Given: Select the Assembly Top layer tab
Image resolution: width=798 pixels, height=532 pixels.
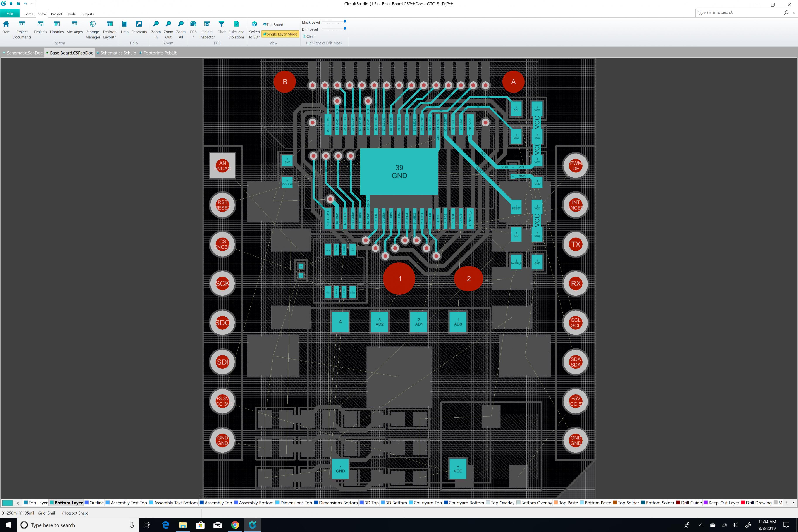Looking at the screenshot, I should pyautogui.click(x=216, y=503).
